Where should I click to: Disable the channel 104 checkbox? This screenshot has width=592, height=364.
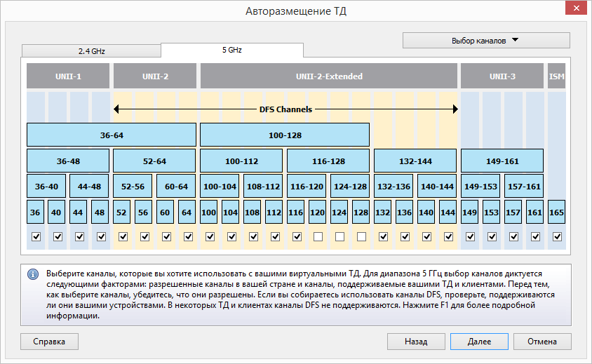(231, 236)
